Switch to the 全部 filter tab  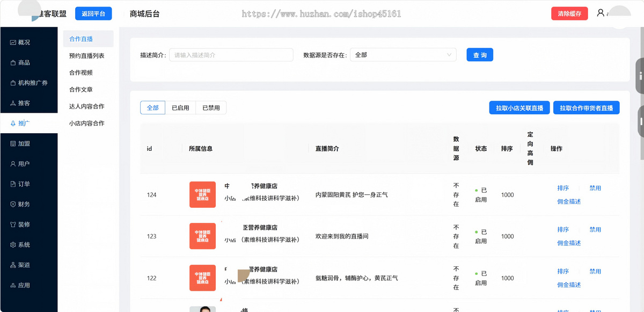tap(153, 107)
